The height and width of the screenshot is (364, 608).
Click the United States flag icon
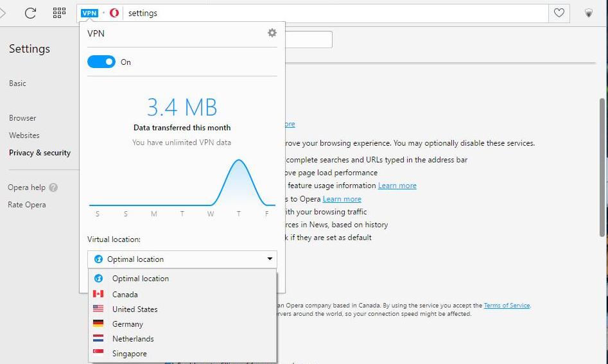[98, 309]
